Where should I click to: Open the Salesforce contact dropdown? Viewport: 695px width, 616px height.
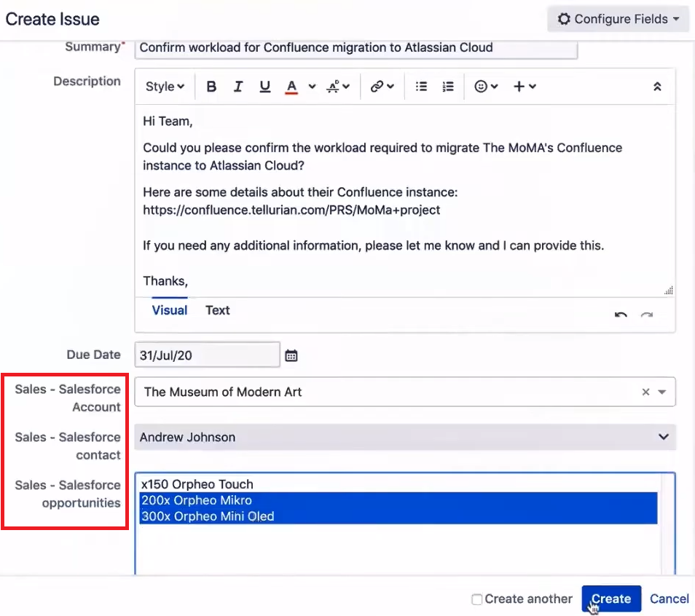(405, 437)
